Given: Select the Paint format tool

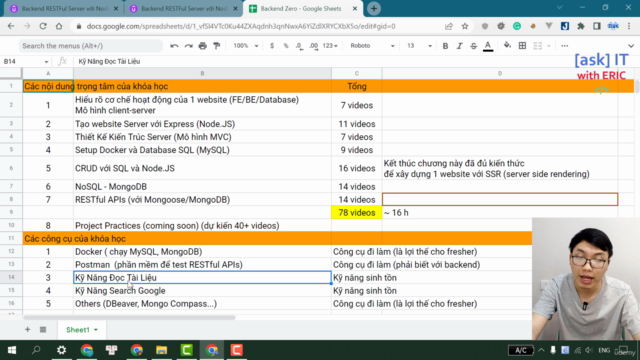Looking at the screenshot, I should [217, 46].
